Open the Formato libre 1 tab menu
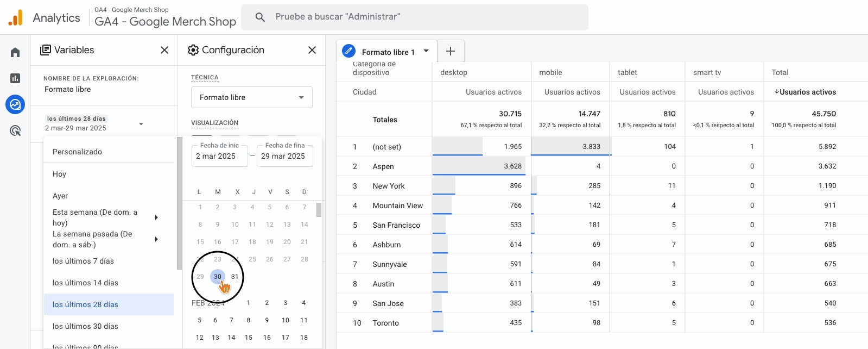This screenshot has height=349, width=868. (426, 51)
